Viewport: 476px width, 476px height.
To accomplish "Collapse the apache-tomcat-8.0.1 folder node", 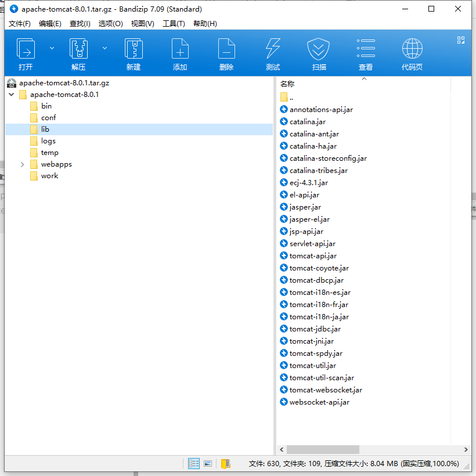I will [x=12, y=95].
